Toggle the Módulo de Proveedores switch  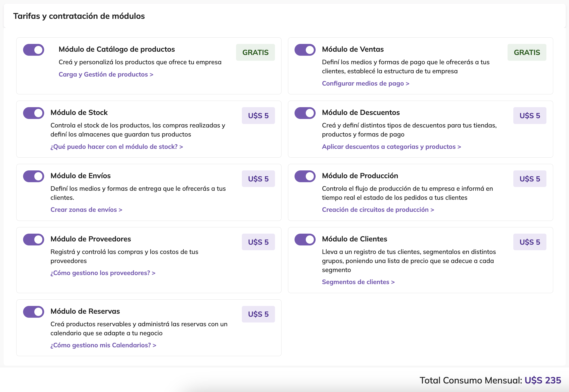point(34,239)
